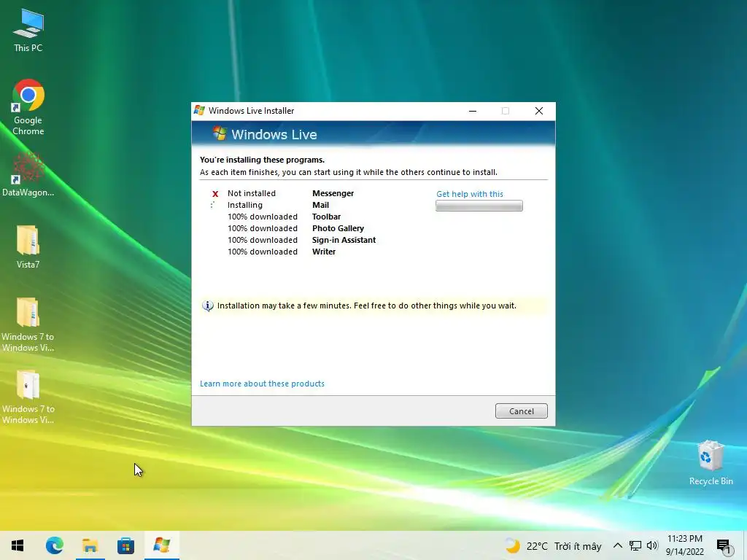Cancel the Windows Live installation

click(x=521, y=411)
